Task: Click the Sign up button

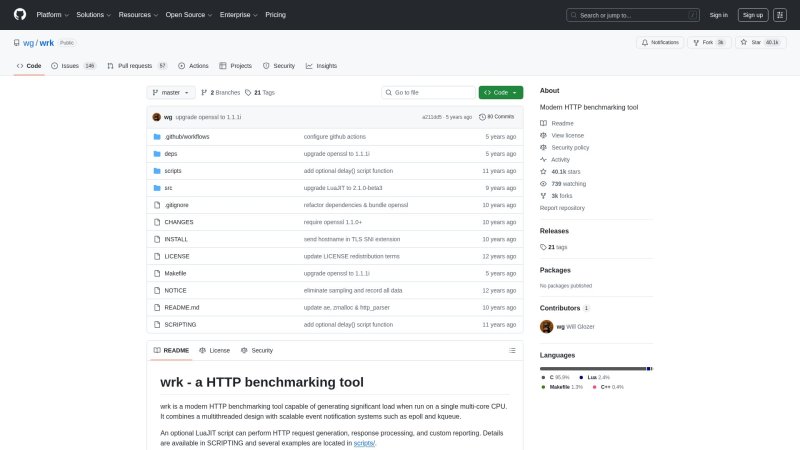Action: (751, 15)
